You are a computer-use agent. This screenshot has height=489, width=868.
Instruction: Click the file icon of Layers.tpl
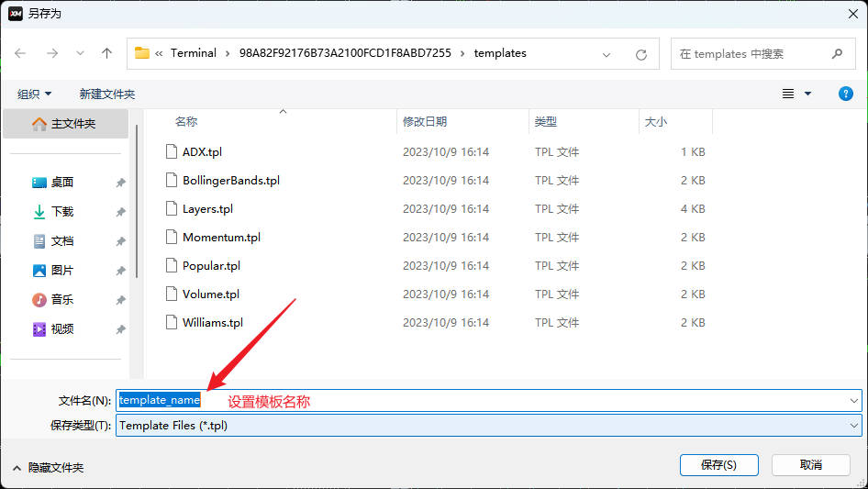click(x=172, y=209)
